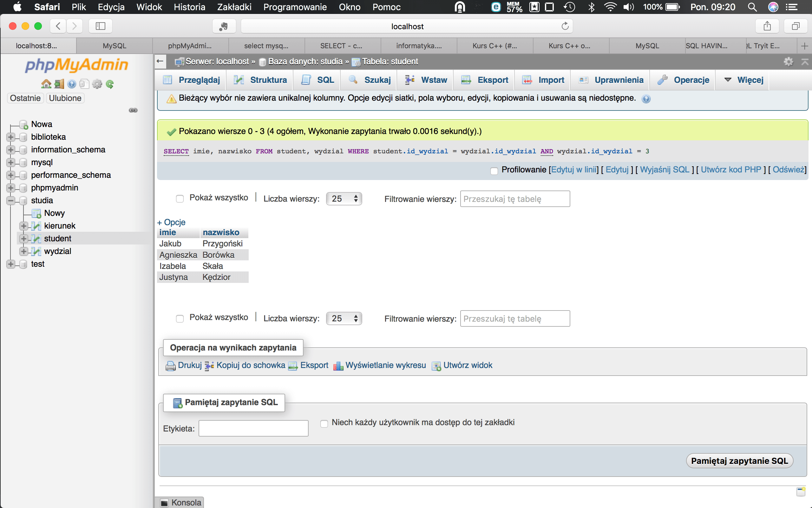Click the Utwórz widok icon
This screenshot has height=508, width=812.
tap(436, 366)
